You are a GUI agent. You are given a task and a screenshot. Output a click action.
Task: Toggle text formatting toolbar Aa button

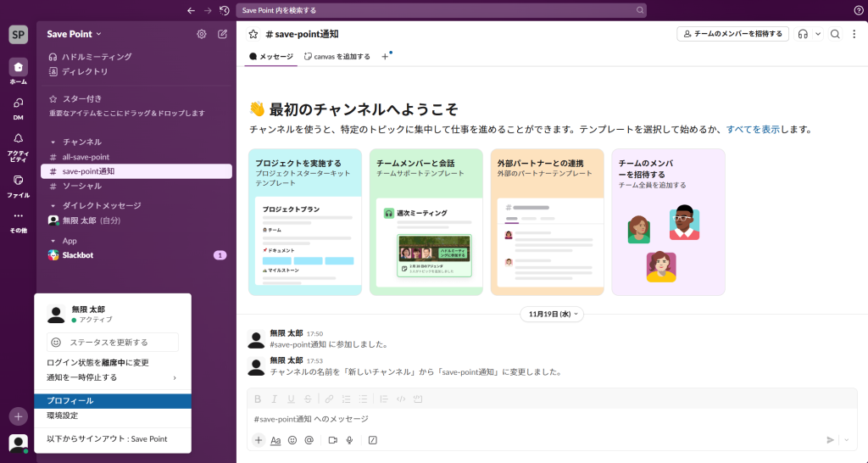tap(275, 440)
